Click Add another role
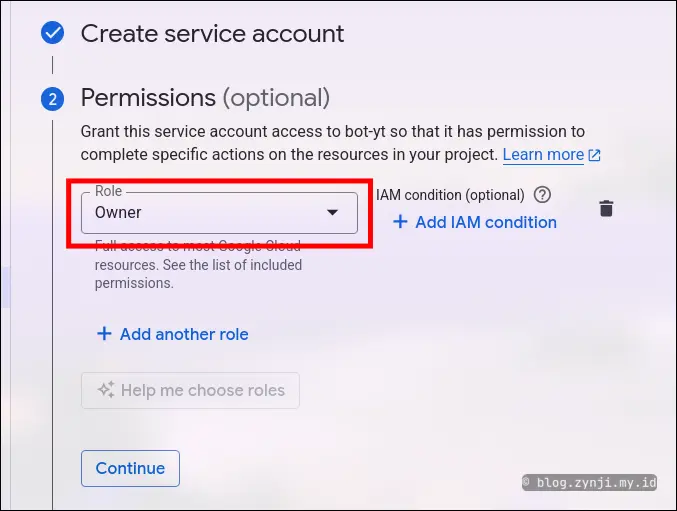 pos(184,334)
